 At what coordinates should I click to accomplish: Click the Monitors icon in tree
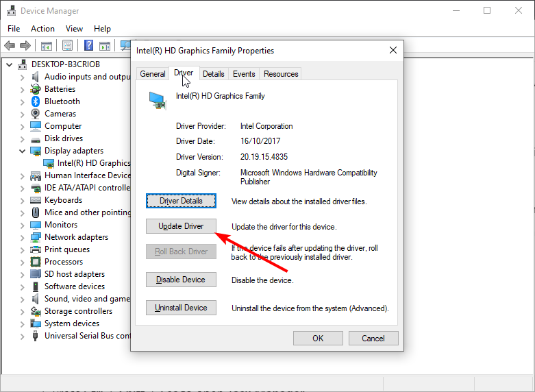click(x=36, y=225)
